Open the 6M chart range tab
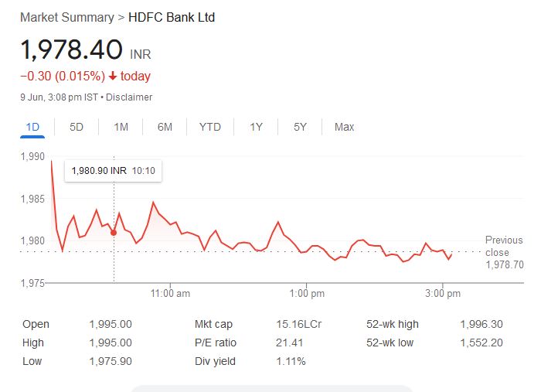541x392 pixels. 165,127
